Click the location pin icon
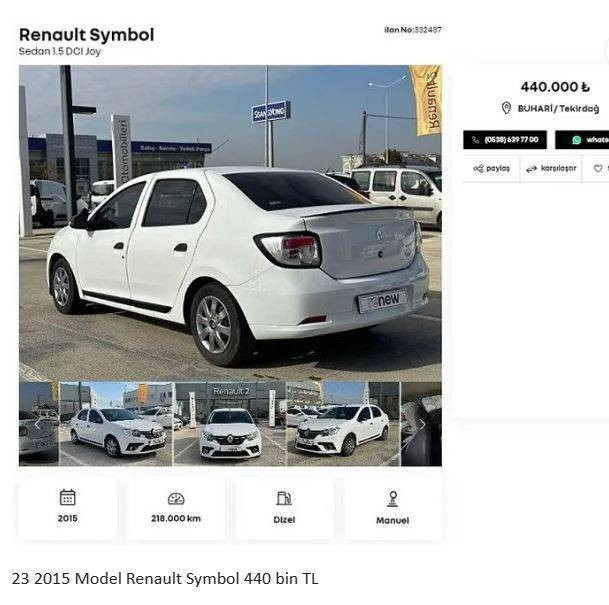The width and height of the screenshot is (609, 605). [x=506, y=108]
